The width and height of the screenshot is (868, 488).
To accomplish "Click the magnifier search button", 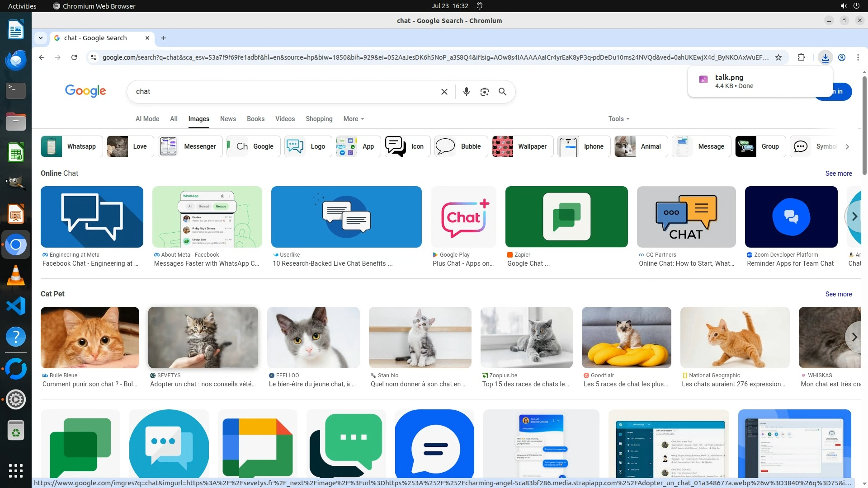I will 502,92.
